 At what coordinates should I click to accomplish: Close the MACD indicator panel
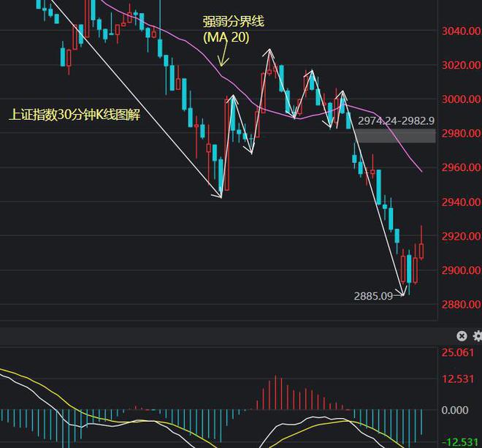tap(462, 336)
